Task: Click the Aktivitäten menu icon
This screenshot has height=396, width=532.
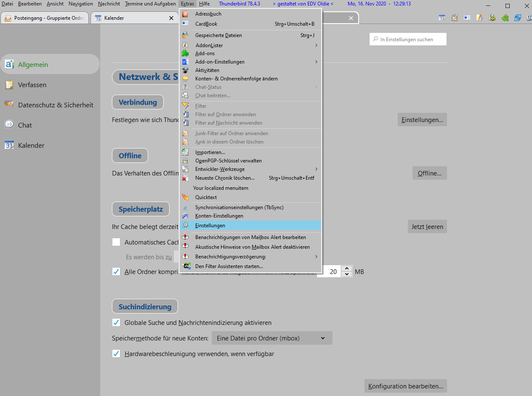Action: (185, 70)
